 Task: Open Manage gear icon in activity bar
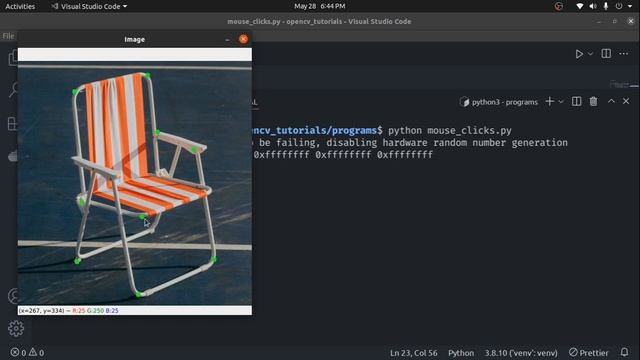(16, 328)
